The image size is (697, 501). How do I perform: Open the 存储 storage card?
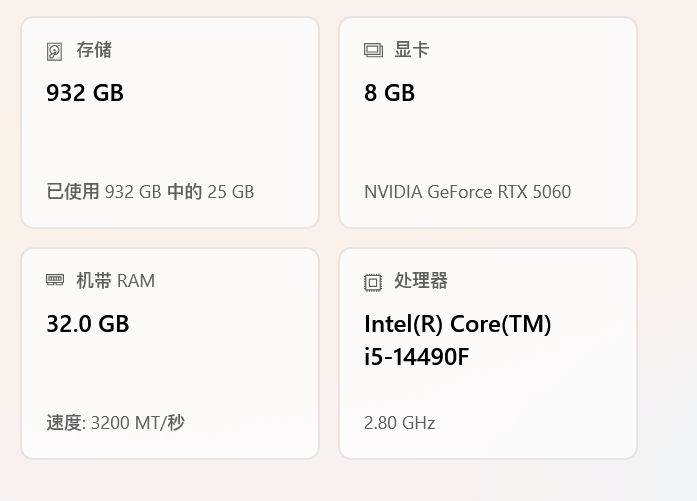[x=170, y=140]
